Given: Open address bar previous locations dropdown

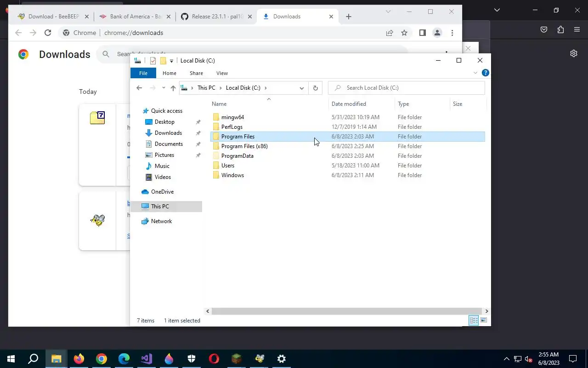Looking at the screenshot, I should [302, 88].
